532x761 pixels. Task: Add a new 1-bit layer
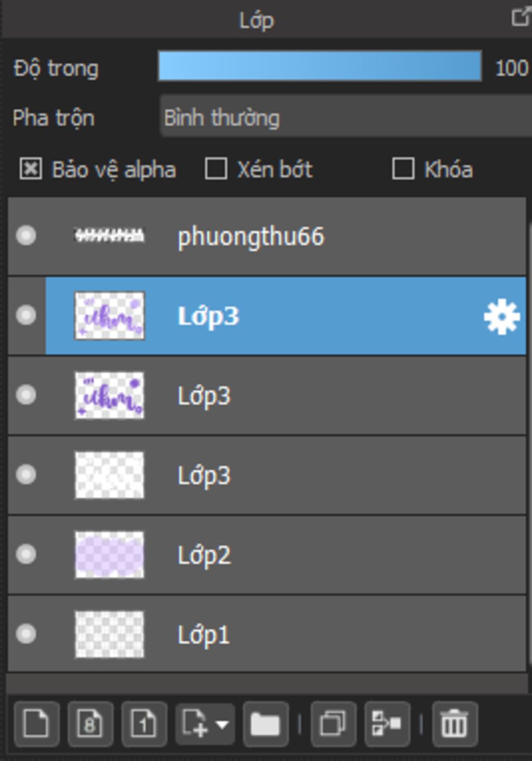(144, 724)
